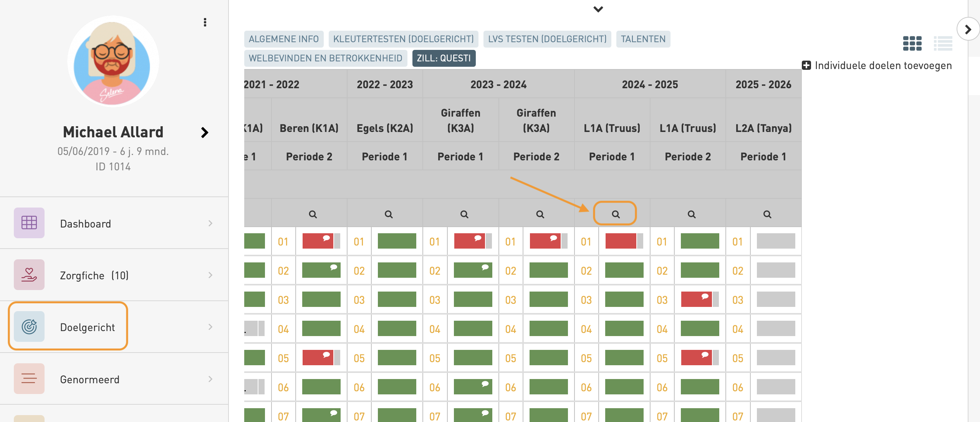Click the highlighted magnifier under L1A Periode 1
Image resolution: width=980 pixels, height=422 pixels.
(x=615, y=214)
